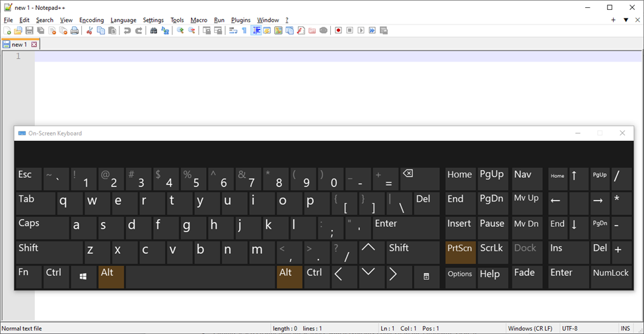Image resolution: width=644 pixels, height=334 pixels.
Task: Toggle NumLock on the On-Screen Keyboard
Action: pyautogui.click(x=611, y=277)
